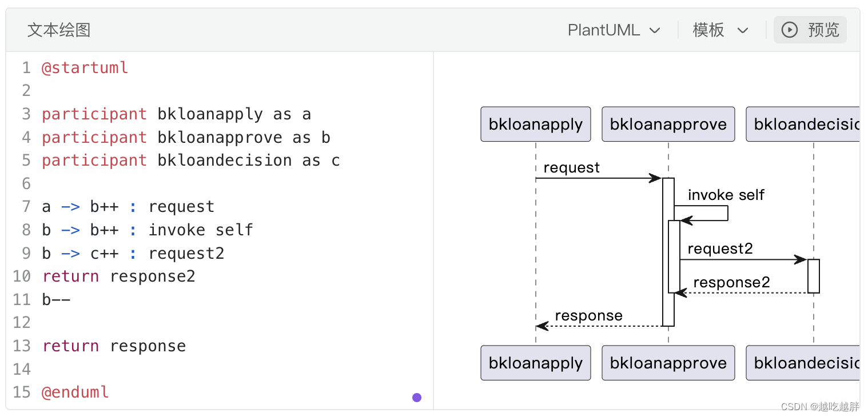Image resolution: width=868 pixels, height=417 pixels.
Task: Select the top bkloanapprove participant box
Action: click(668, 124)
